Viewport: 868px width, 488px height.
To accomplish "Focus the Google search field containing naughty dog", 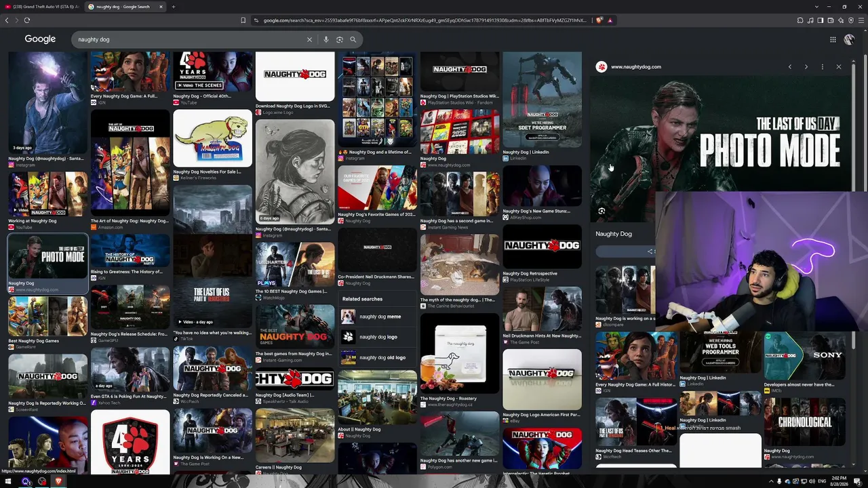I will (x=190, y=39).
